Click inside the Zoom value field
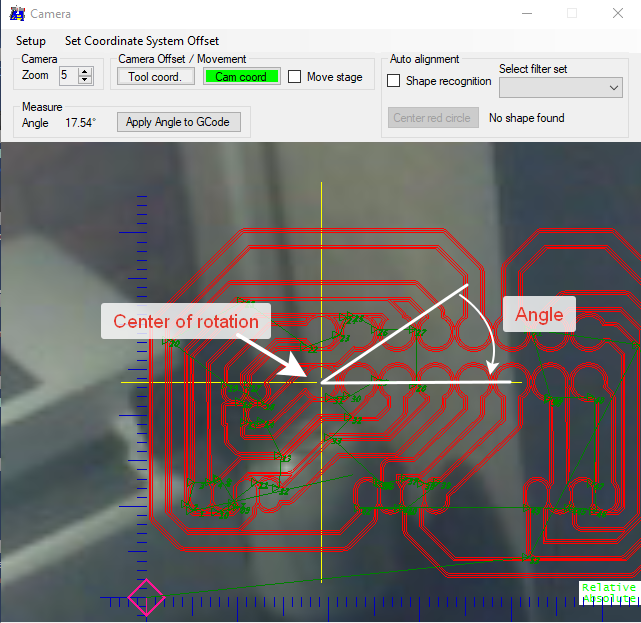The width and height of the screenshot is (641, 623). pos(66,76)
